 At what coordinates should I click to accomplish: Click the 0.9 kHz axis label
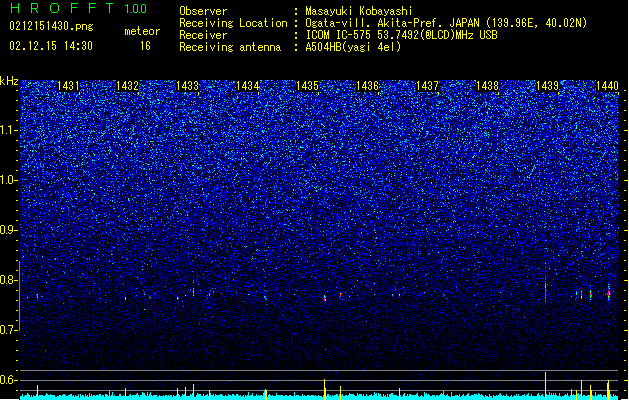coord(9,230)
